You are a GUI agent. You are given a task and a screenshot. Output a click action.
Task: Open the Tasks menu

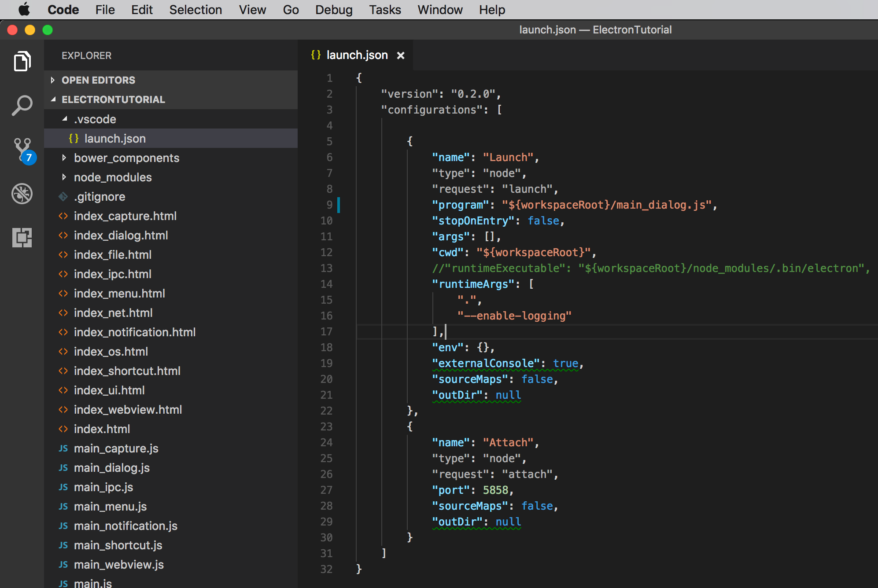click(385, 10)
